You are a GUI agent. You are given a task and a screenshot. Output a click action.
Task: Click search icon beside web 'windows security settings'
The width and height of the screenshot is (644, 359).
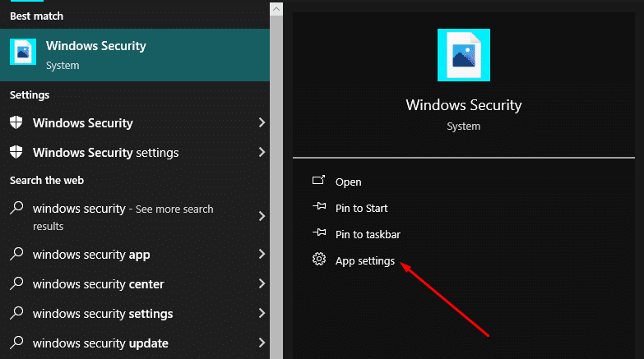tap(16, 313)
